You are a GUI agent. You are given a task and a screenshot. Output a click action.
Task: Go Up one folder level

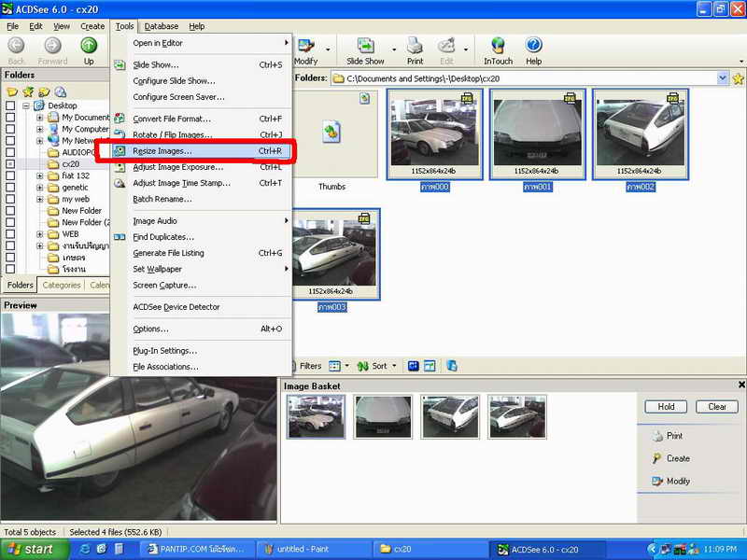89,46
